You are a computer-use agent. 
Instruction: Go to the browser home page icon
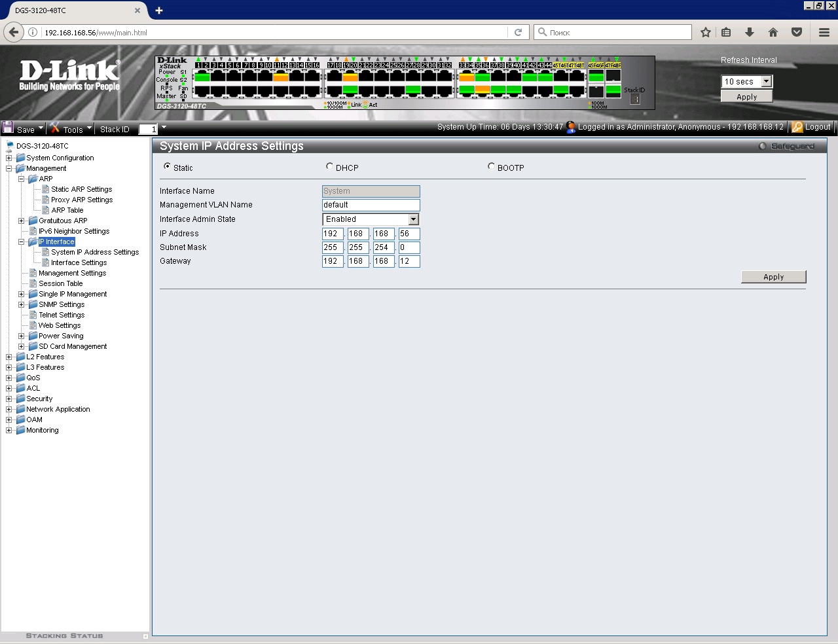(773, 32)
